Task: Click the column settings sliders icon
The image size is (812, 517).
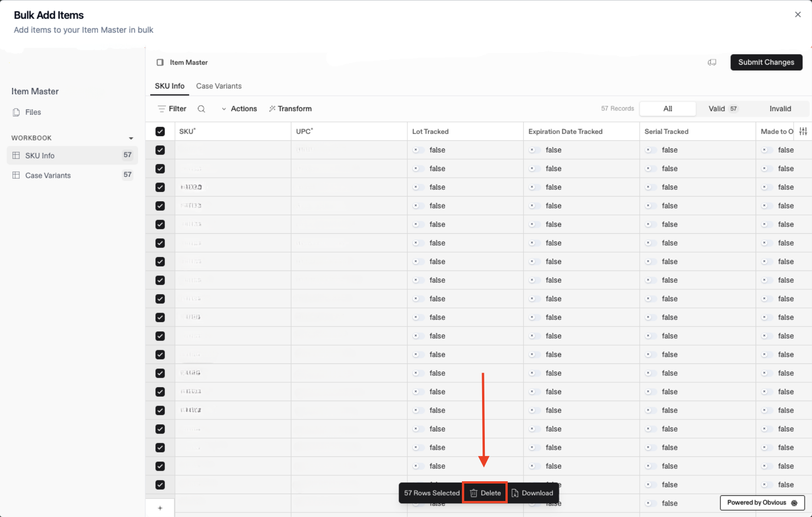Action: (803, 132)
